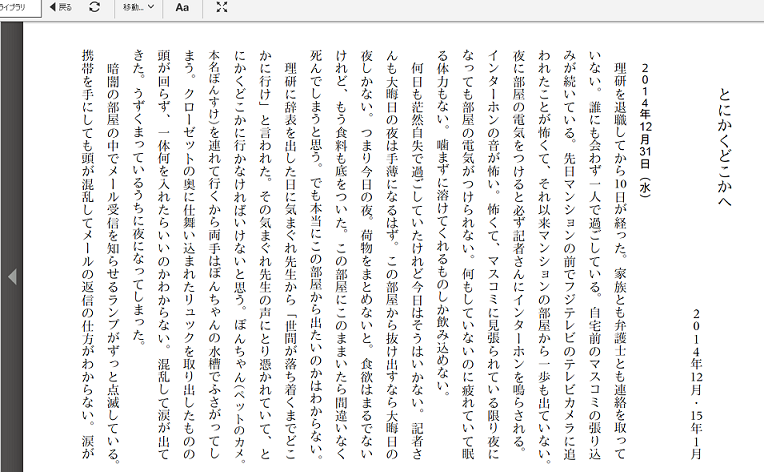Screen dimensions: 764x472
Task: Toggle full screen view icon
Action: tap(222, 7)
